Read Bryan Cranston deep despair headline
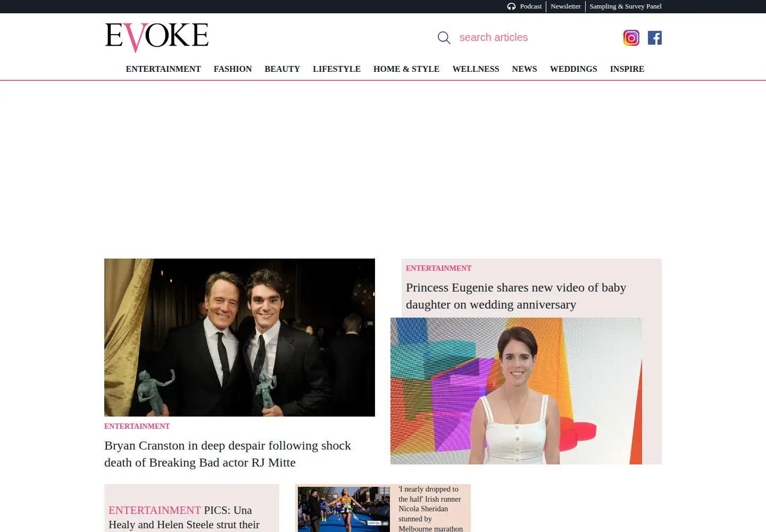 tap(228, 454)
